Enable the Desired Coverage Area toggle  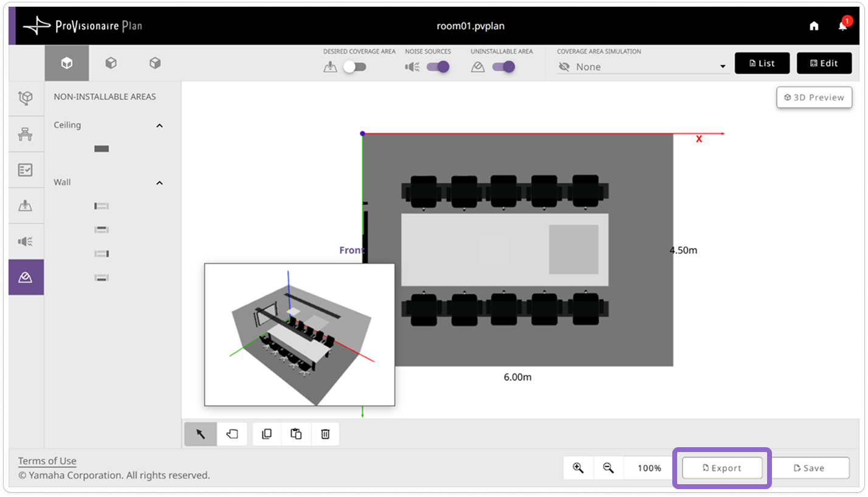pyautogui.click(x=354, y=67)
